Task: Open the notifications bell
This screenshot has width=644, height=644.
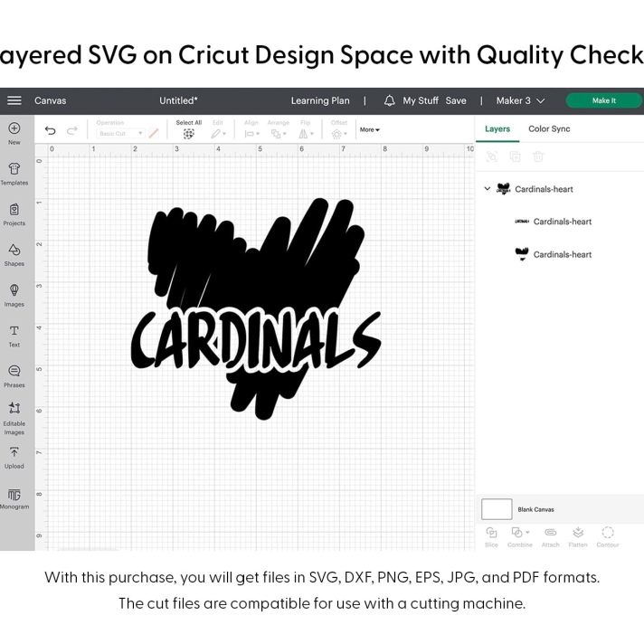Action: pos(389,100)
